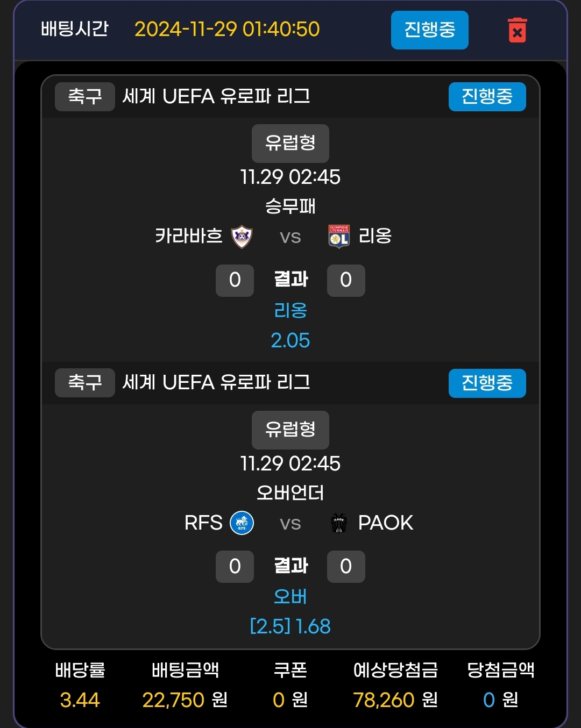Click 유럽형 label in RFS match
The height and width of the screenshot is (728, 581).
point(290,430)
